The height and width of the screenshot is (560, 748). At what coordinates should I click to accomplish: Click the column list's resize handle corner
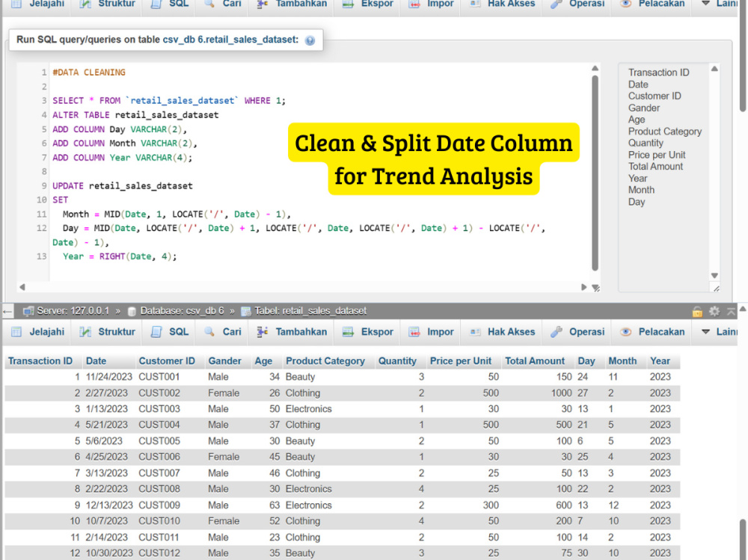[x=716, y=288]
